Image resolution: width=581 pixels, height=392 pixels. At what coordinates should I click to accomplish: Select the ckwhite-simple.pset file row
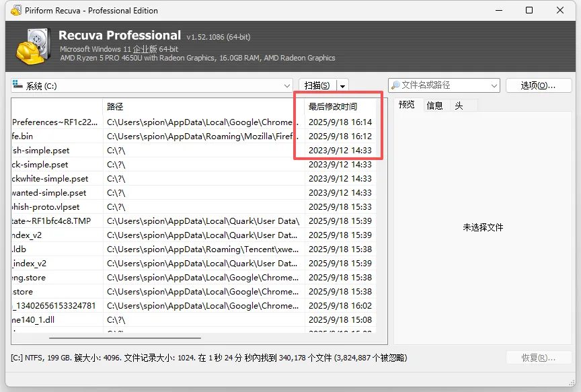(x=194, y=179)
